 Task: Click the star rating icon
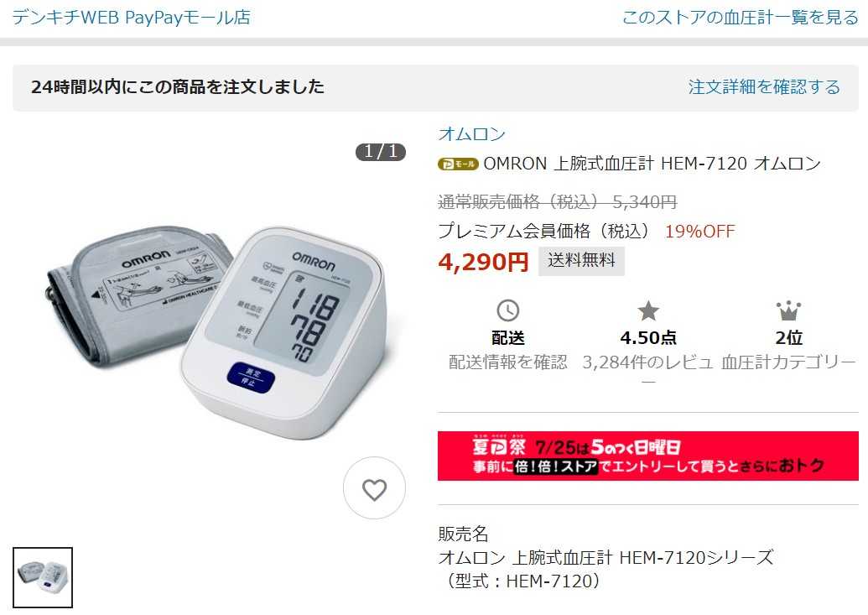pyautogui.click(x=648, y=310)
